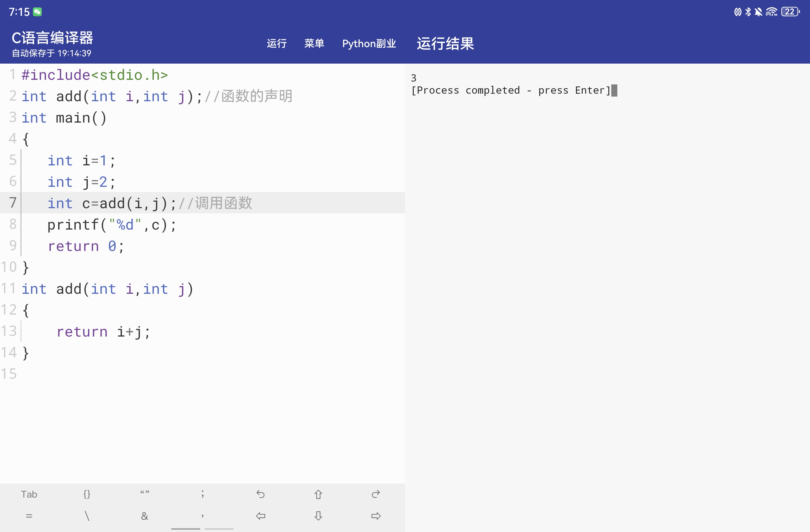The width and height of the screenshot is (810, 532).
Task: Tap the battery indicator in status bar
Action: (790, 12)
